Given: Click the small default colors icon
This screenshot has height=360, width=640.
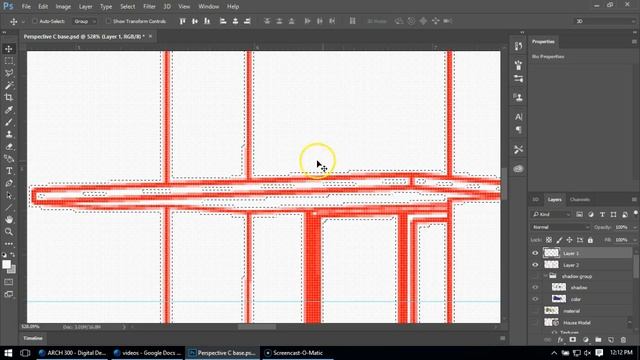Looking at the screenshot, I should (4, 255).
